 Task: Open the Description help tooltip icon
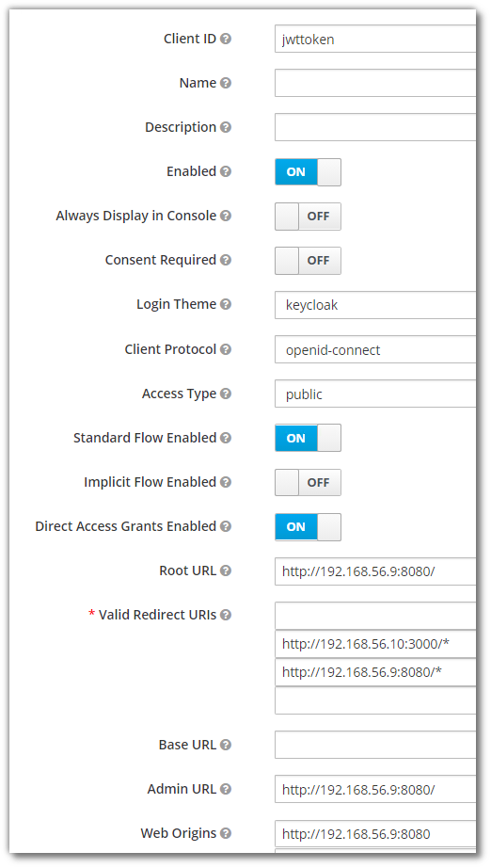(x=226, y=127)
